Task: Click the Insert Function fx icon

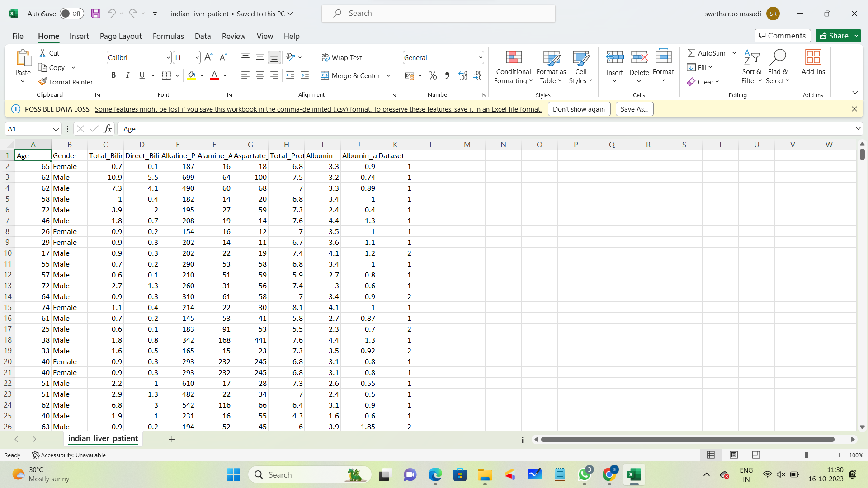Action: (108, 129)
